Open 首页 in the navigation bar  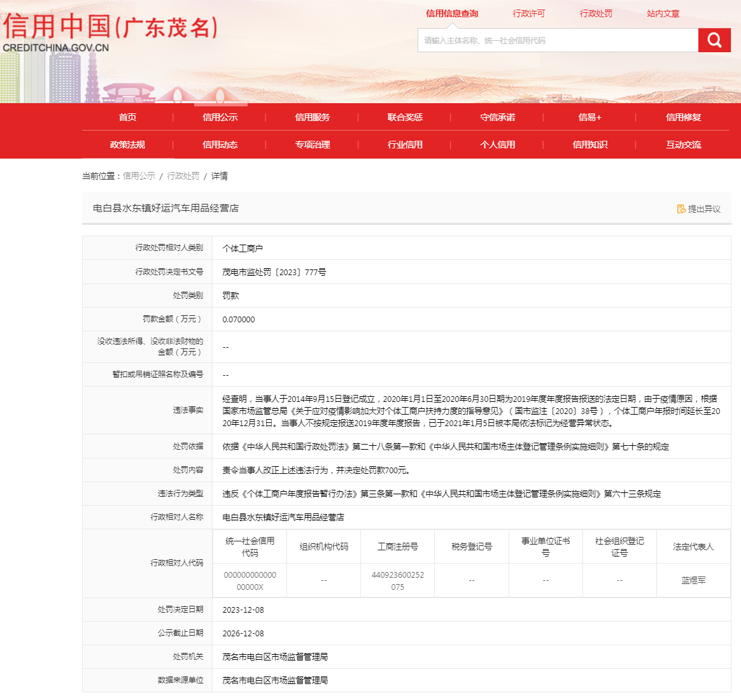[x=127, y=117]
